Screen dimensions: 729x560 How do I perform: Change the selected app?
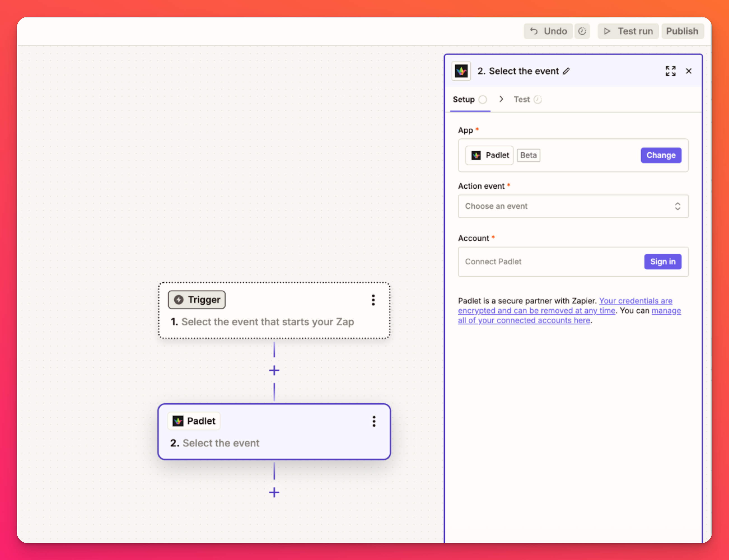tap(661, 155)
